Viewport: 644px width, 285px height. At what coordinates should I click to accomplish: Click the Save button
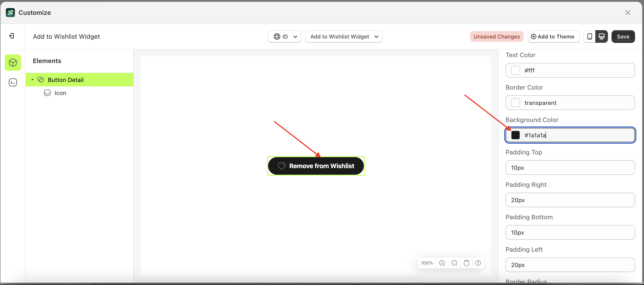point(623,36)
